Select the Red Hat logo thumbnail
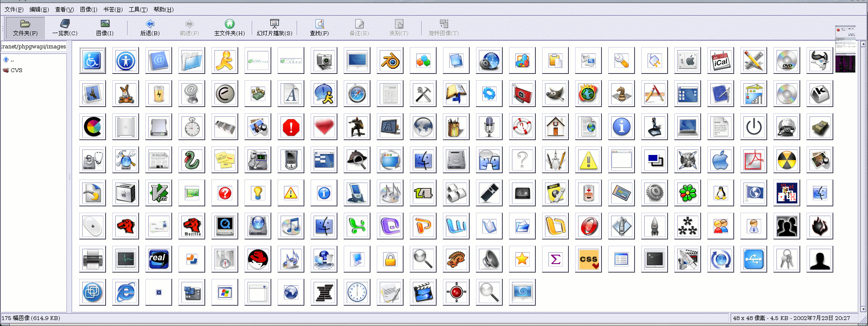Viewport: 868px width, 326px height. pyautogui.click(x=258, y=259)
